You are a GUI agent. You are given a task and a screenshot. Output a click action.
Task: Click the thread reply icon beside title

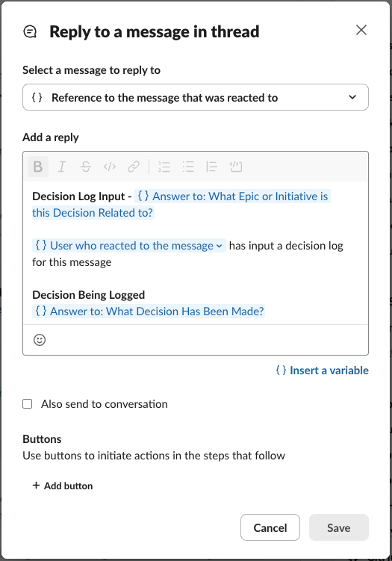tap(30, 31)
